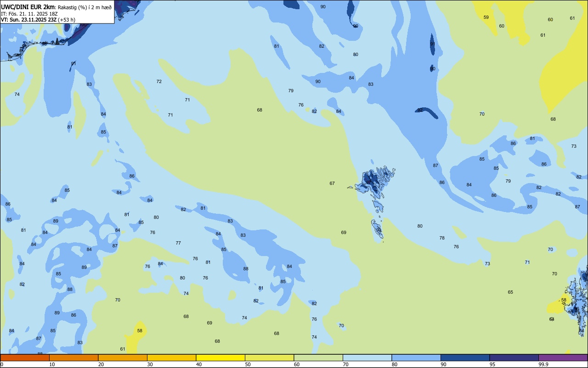This screenshot has width=588, height=368.
Task: Pick the 50–60 yellow-green legend swatch
Action: pos(269,357)
